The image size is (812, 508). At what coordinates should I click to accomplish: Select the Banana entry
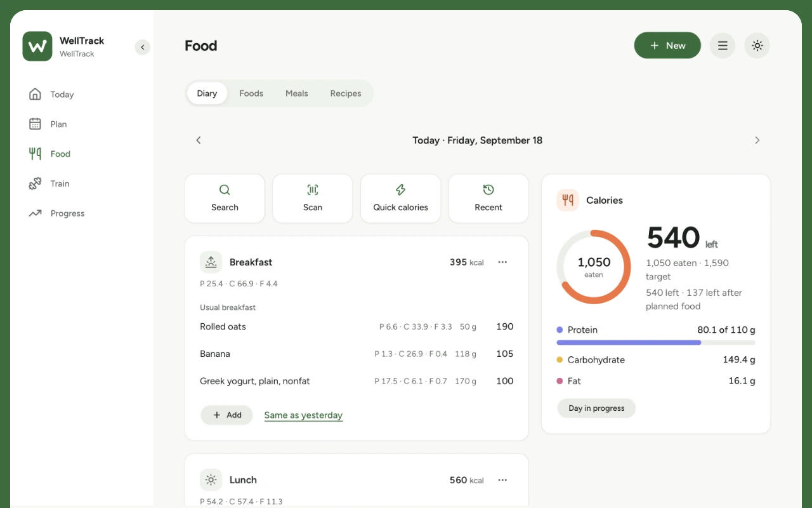(x=357, y=354)
